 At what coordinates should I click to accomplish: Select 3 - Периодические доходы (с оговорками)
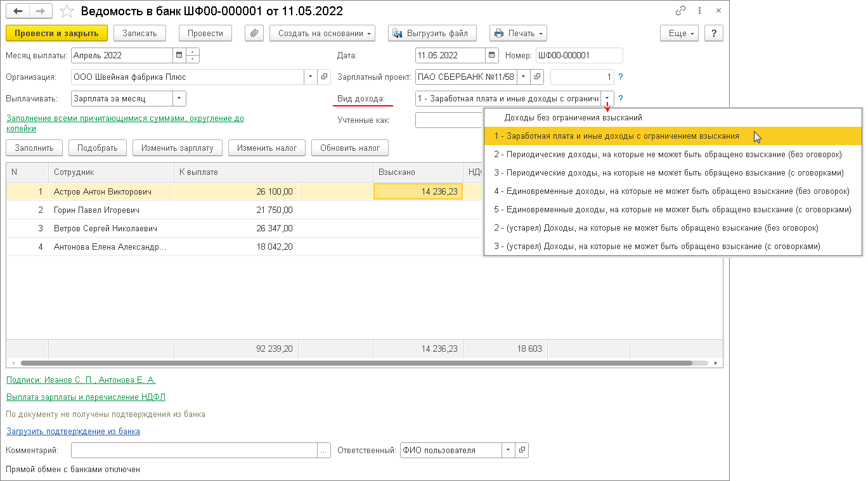(673, 173)
